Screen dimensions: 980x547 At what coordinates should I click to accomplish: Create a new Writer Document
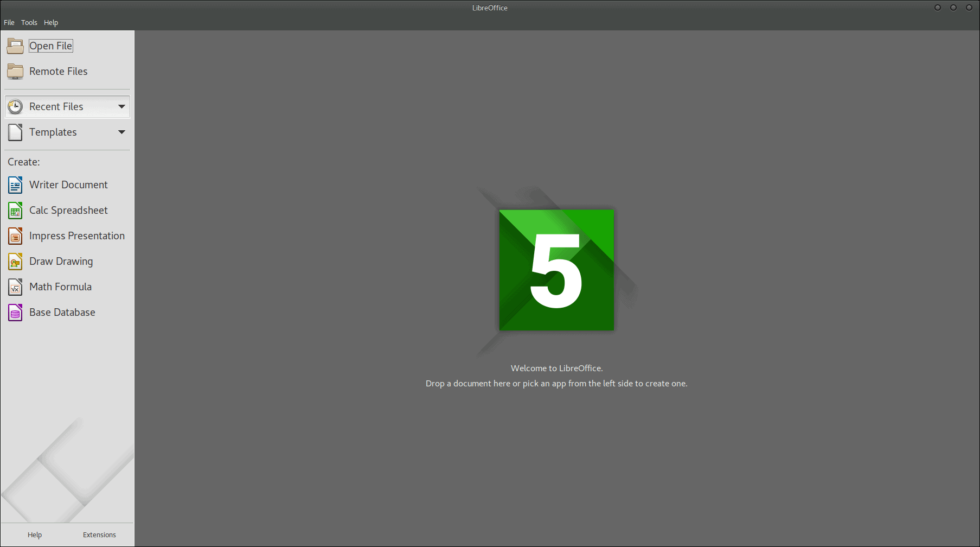tap(68, 185)
